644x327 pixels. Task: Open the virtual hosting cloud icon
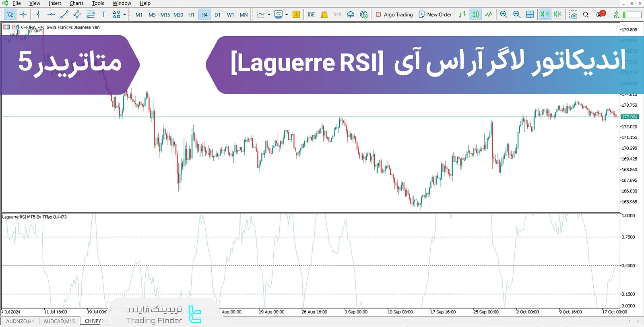351,14
